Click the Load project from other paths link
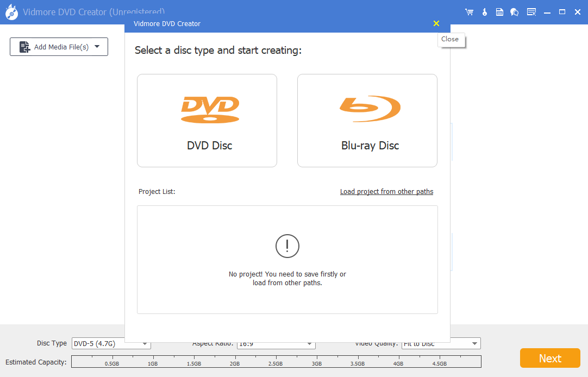This screenshot has width=588, height=377. coord(386,191)
